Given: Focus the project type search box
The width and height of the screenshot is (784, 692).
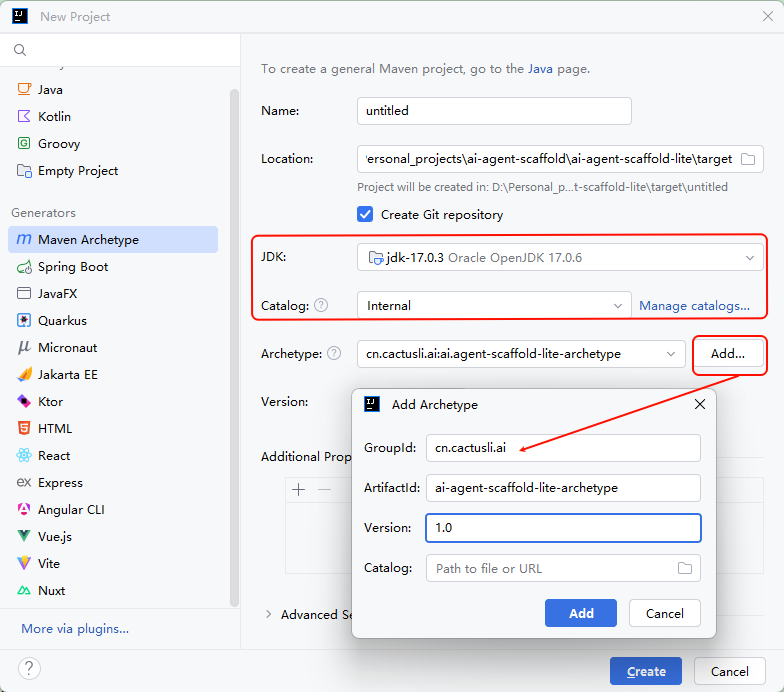Looking at the screenshot, I should tap(120, 50).
